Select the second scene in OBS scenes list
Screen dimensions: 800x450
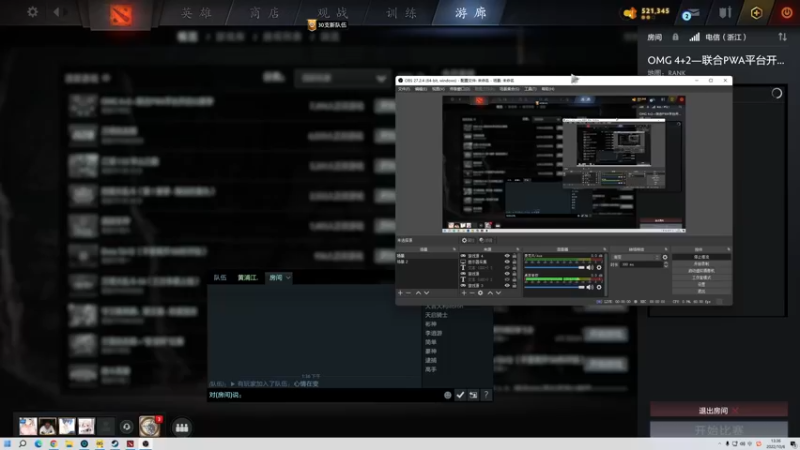(x=427, y=262)
